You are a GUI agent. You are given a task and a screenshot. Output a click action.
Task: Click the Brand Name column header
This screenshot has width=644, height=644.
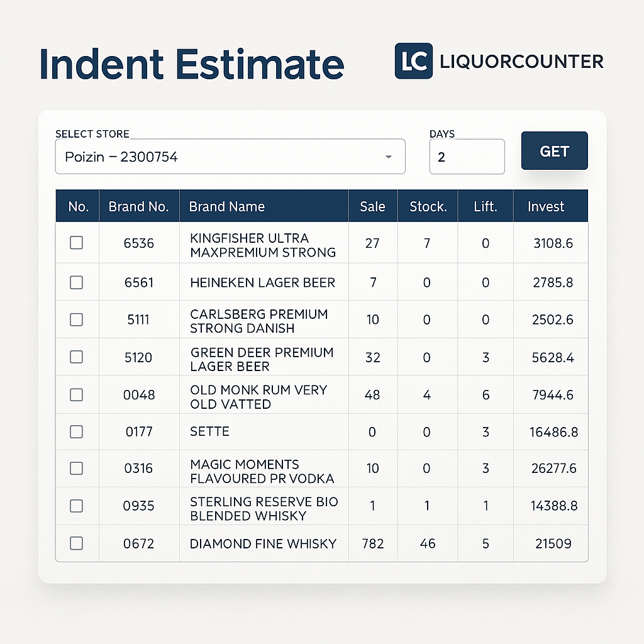click(x=227, y=206)
